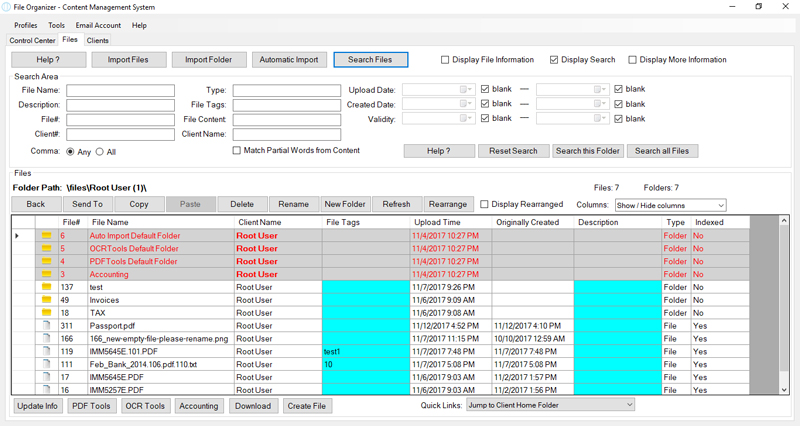Open the Help menu
This screenshot has width=800, height=426.
[139, 25]
